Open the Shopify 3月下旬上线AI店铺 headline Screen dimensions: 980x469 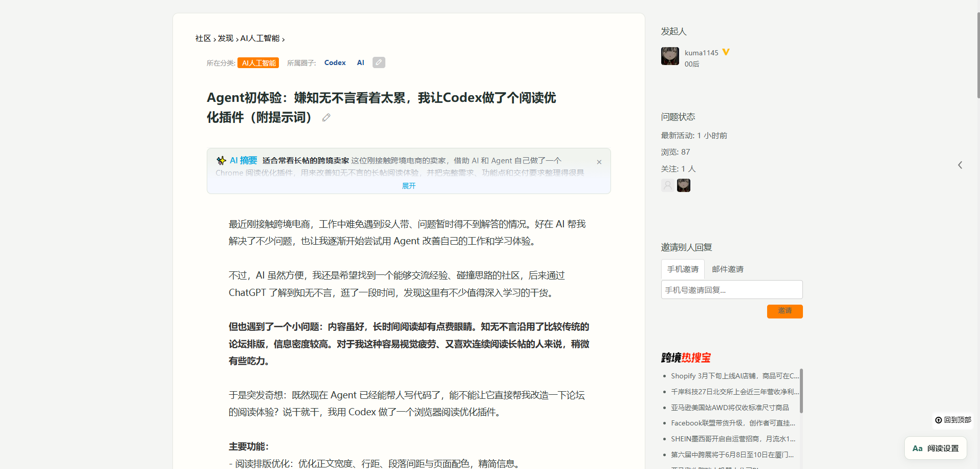[x=735, y=376]
